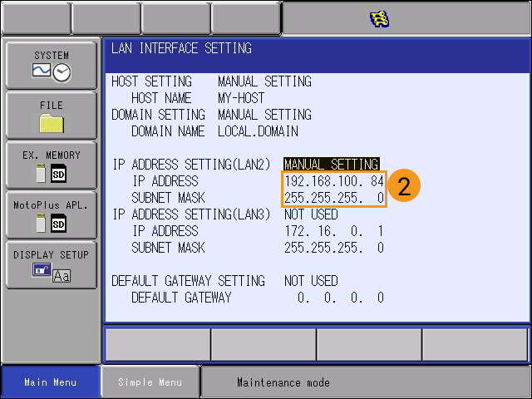Select the HOST SETTING value MANUAL SETTING
This screenshot has height=399, width=532.
tap(264, 81)
